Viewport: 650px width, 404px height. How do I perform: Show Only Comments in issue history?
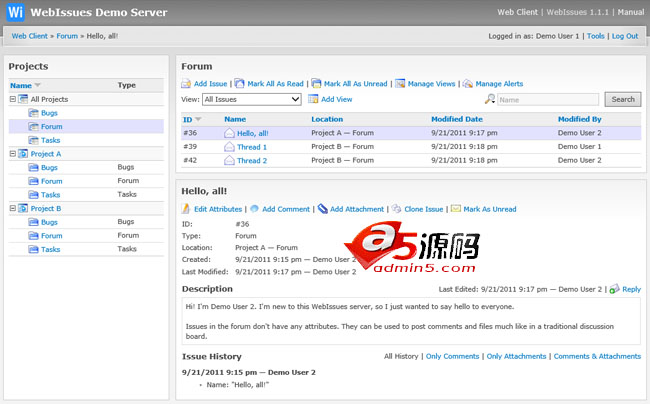coord(452,356)
